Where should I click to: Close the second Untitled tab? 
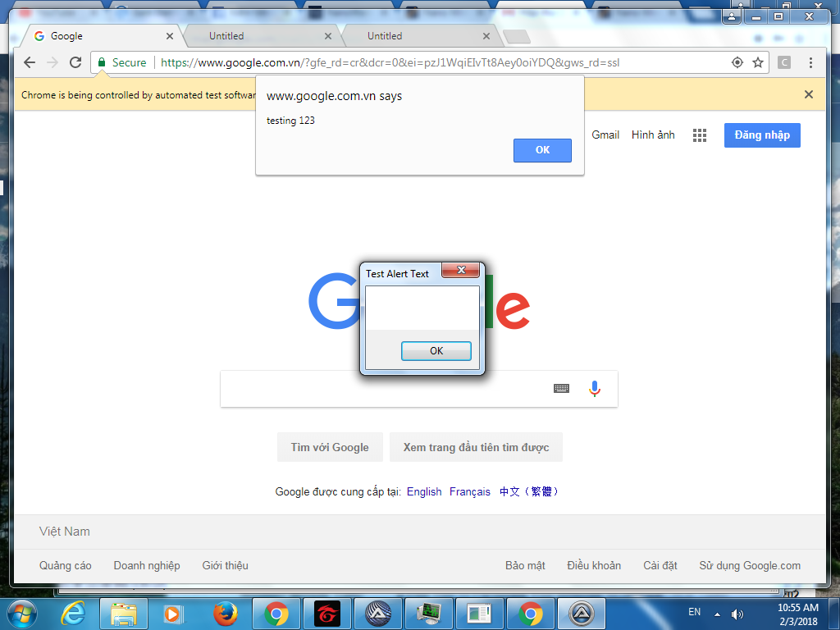tap(486, 36)
